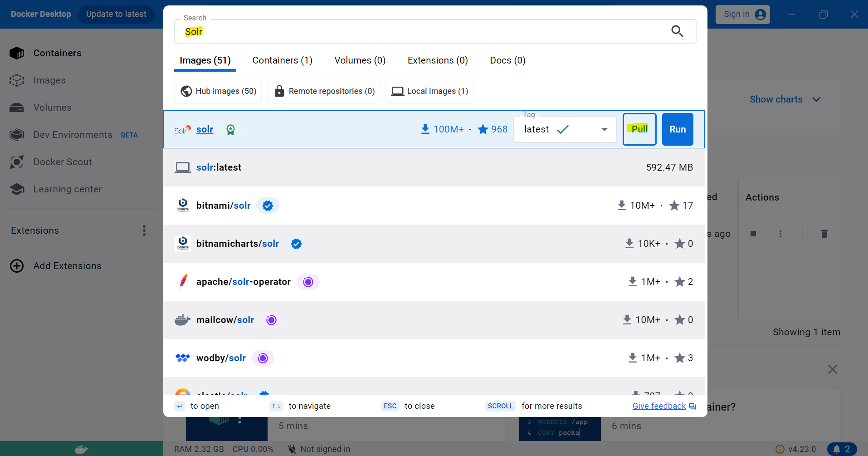
Task: Dismiss the panel with the X below Showing 1 item
Action: point(833,369)
